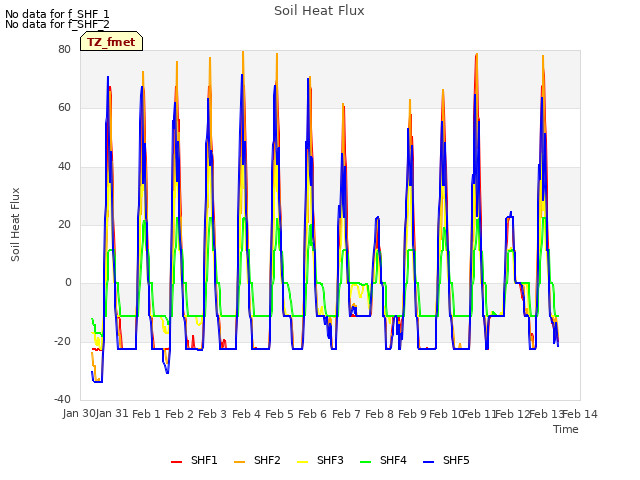
Task: Click the 'No data for f_SHF_1' message
Action: pos(57,14)
